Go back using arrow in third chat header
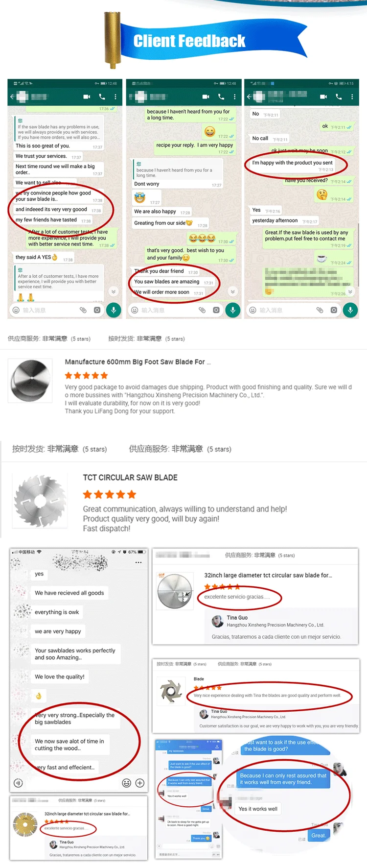The image size is (367, 868). 249,96
